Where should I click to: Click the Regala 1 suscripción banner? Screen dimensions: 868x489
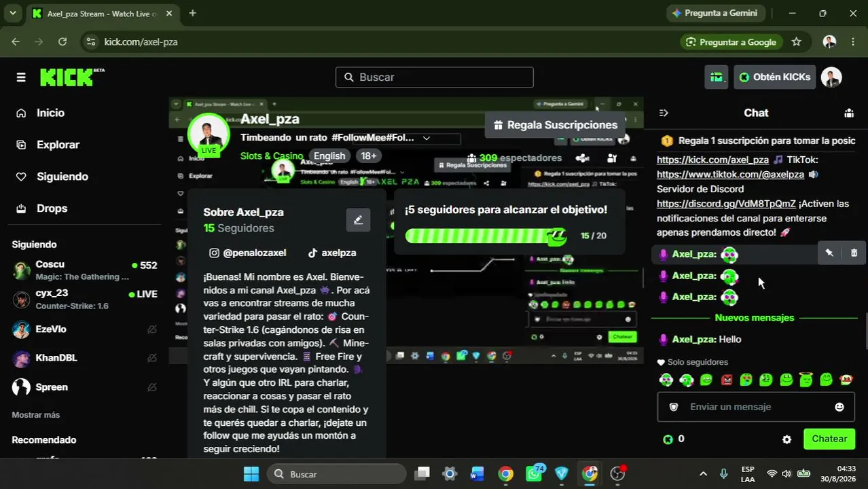757,141
